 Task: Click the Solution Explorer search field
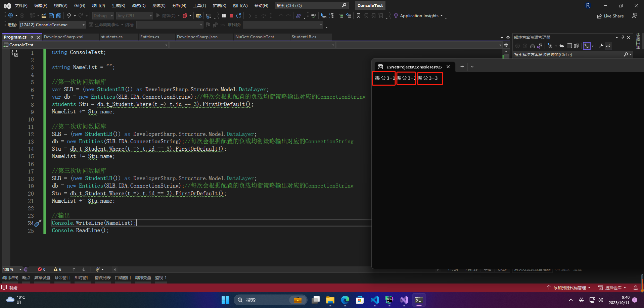coord(573,54)
